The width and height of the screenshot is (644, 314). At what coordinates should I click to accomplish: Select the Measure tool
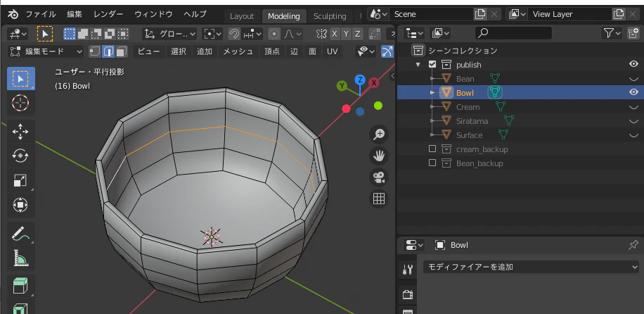20,258
